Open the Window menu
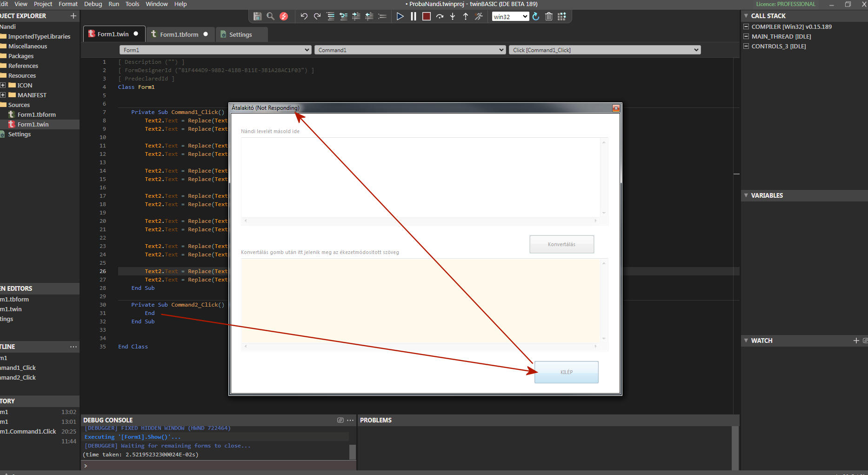 pyautogui.click(x=157, y=4)
